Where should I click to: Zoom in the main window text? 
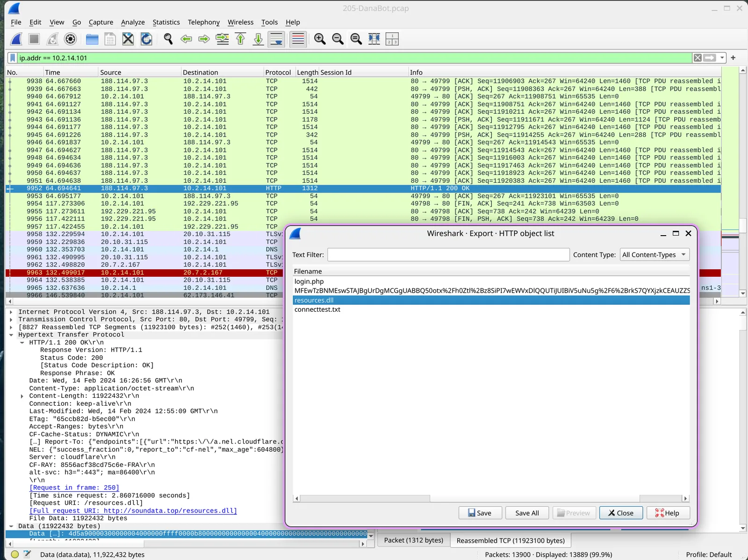pyautogui.click(x=320, y=39)
